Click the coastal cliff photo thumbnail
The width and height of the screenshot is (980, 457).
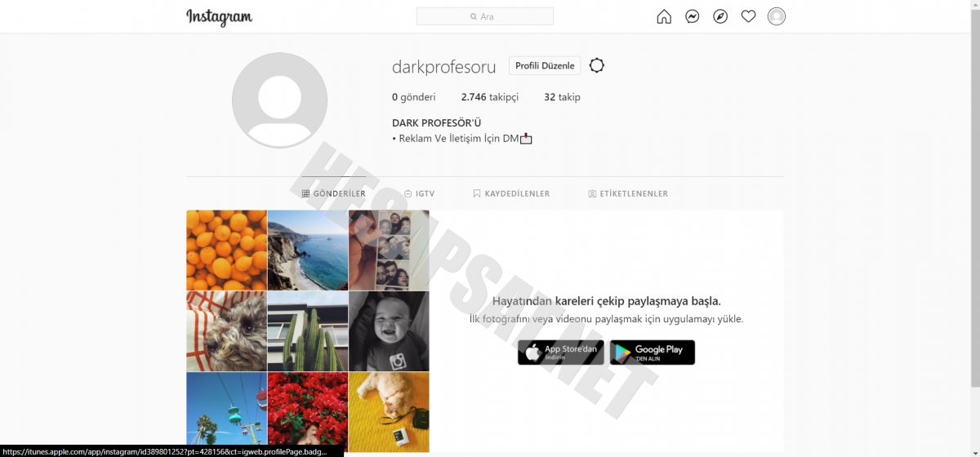pyautogui.click(x=308, y=251)
